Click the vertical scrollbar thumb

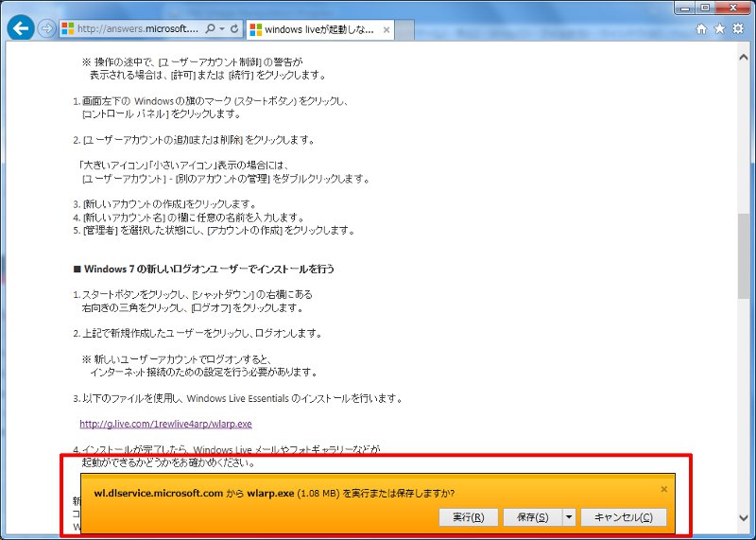coord(744,255)
